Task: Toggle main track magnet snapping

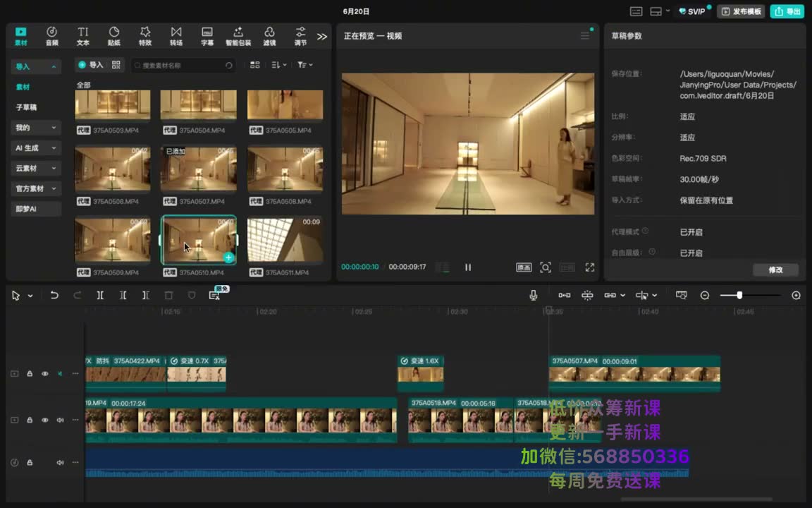Action: (565, 295)
